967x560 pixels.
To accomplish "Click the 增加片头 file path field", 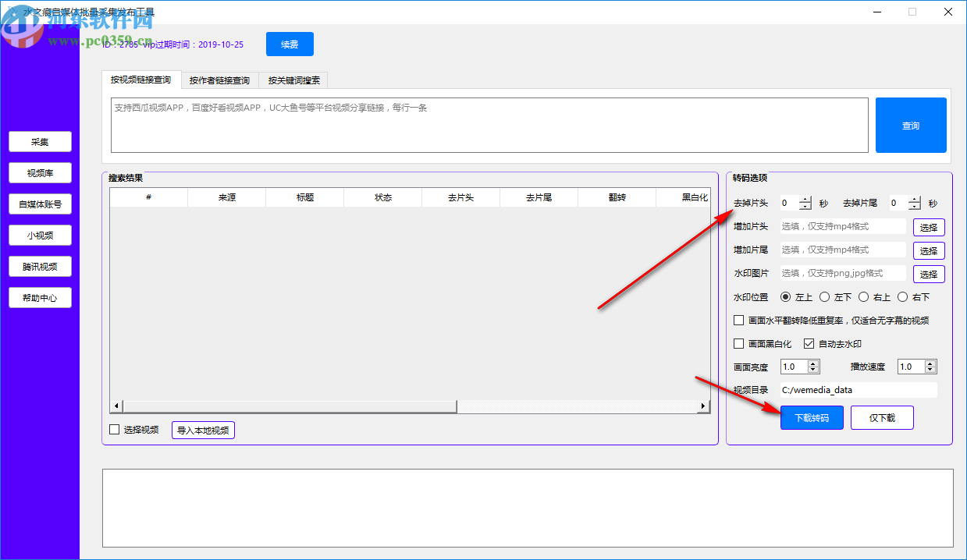I will click(x=843, y=227).
